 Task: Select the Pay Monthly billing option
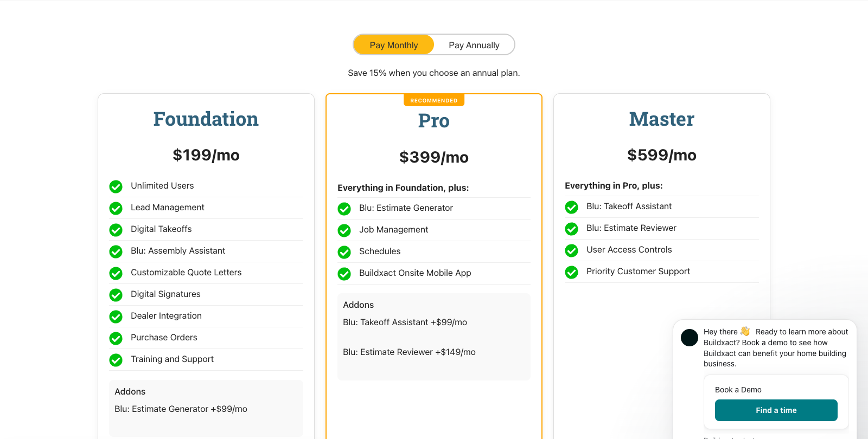394,45
